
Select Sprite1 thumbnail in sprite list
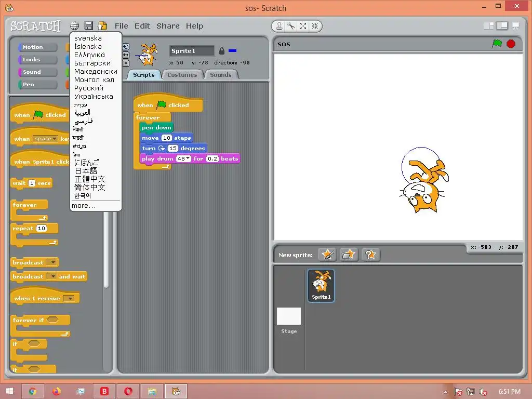(x=321, y=285)
